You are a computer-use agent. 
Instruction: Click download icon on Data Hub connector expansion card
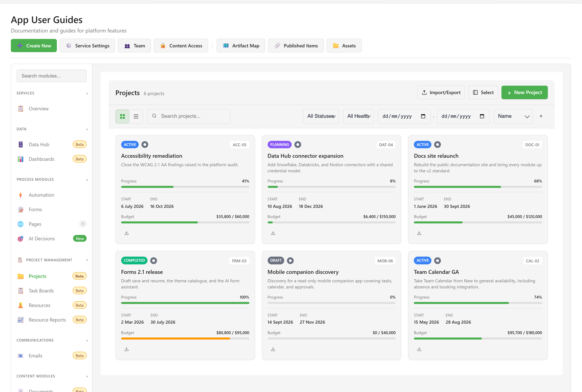point(273,233)
